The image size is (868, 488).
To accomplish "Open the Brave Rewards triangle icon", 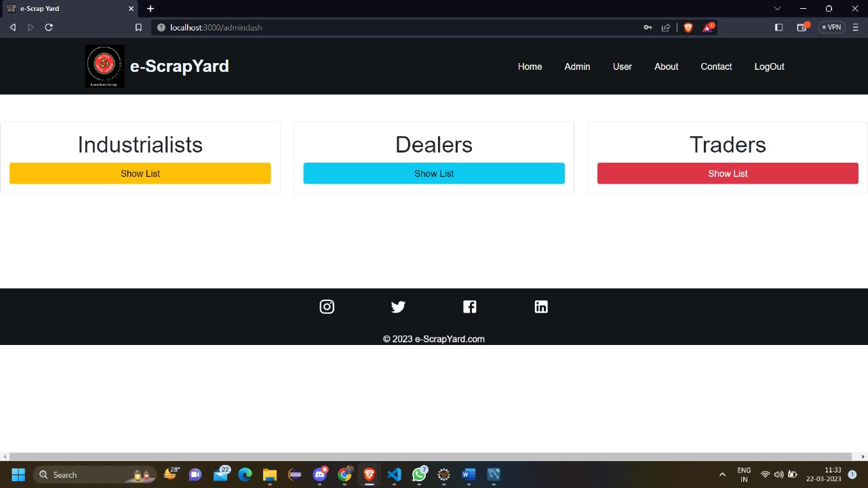I will [x=709, y=27].
